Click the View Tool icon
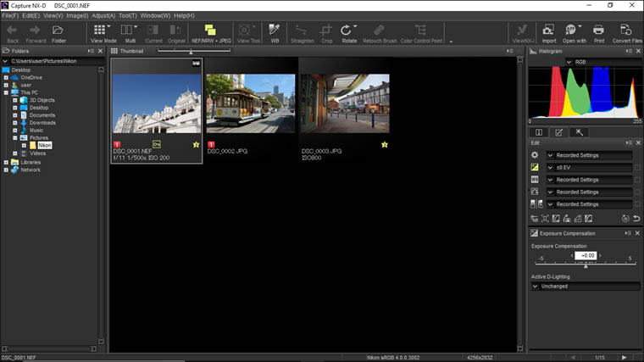The height and width of the screenshot is (362, 644). coord(244,30)
